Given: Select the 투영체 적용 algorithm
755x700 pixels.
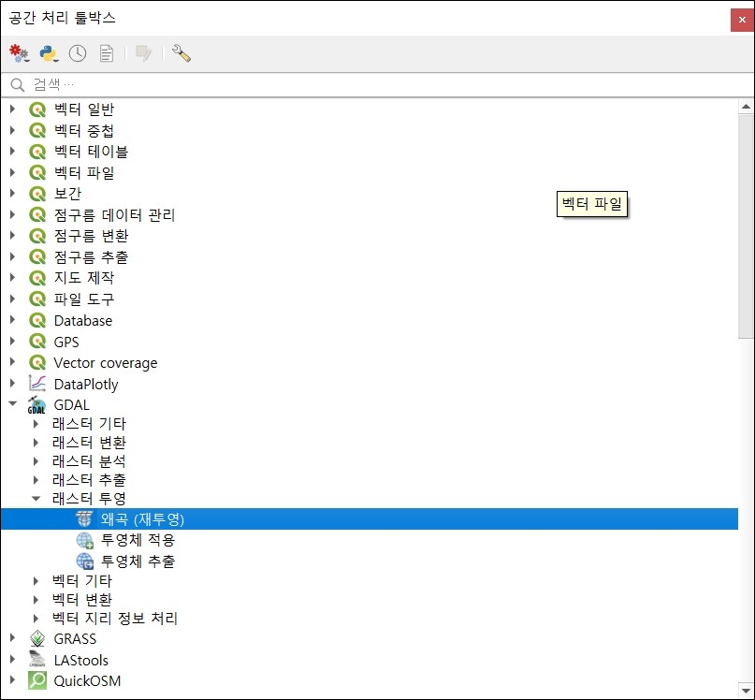Looking at the screenshot, I should [138, 540].
